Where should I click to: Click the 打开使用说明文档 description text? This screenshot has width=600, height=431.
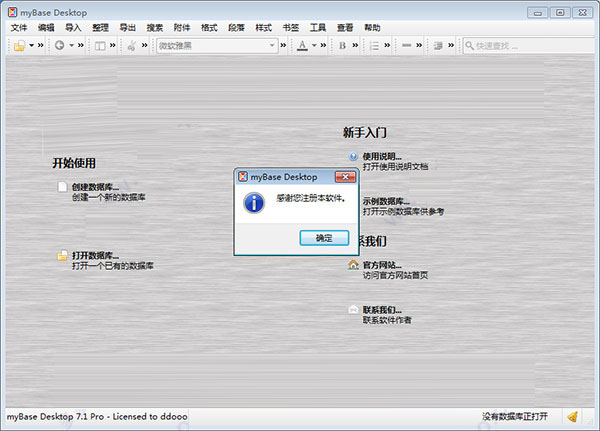click(x=395, y=167)
